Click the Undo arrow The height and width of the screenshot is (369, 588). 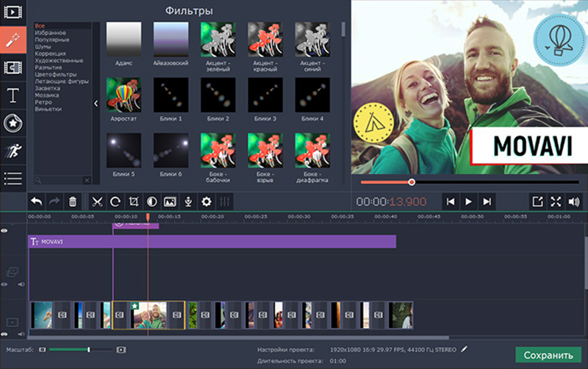(36, 201)
